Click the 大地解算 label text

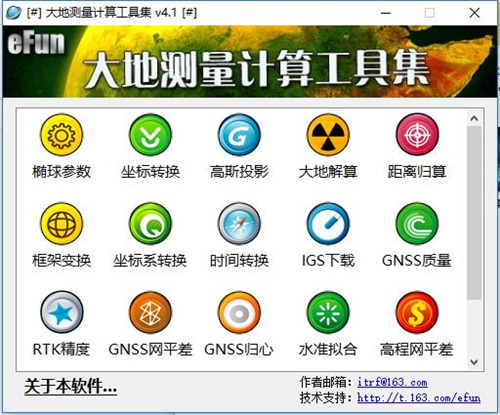click(328, 172)
